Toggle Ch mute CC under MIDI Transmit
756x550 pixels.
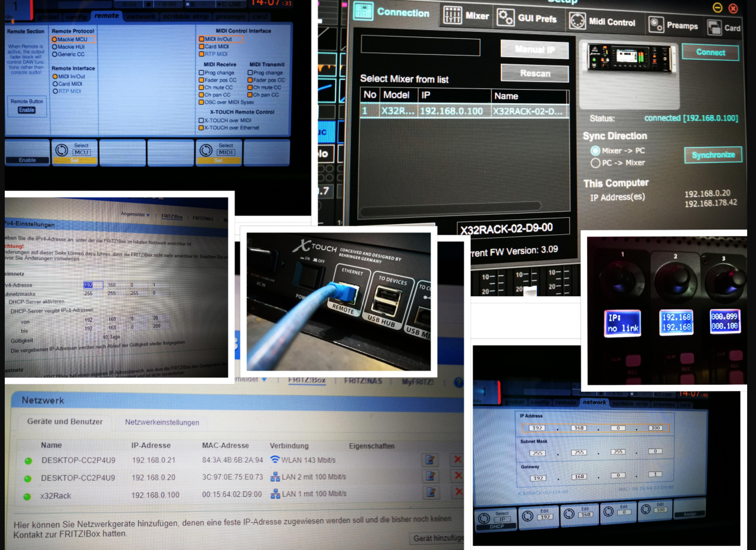(250, 87)
